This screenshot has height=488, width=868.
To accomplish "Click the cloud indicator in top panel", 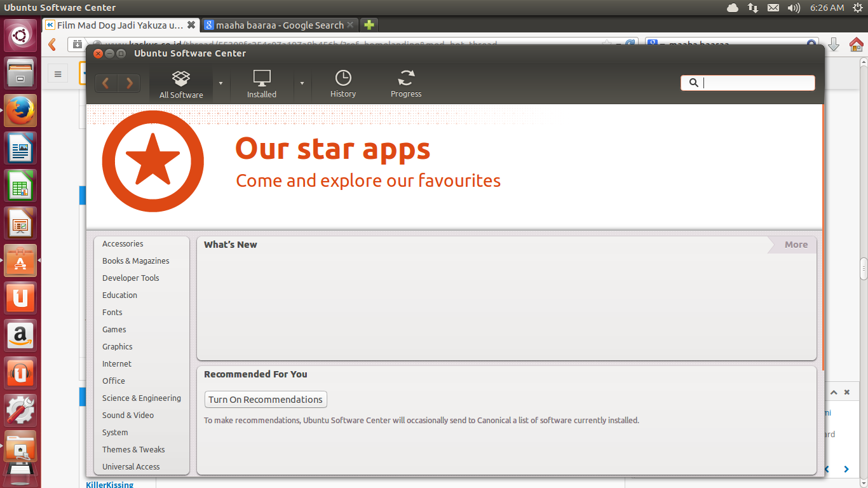I will tap(733, 8).
